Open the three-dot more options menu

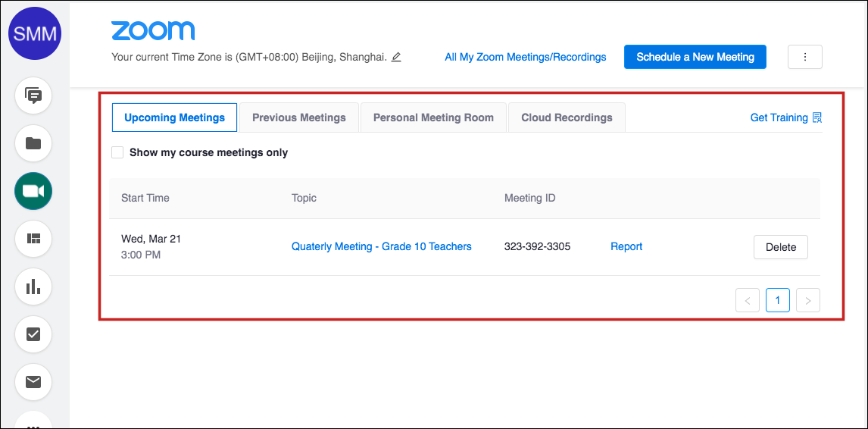(x=805, y=57)
